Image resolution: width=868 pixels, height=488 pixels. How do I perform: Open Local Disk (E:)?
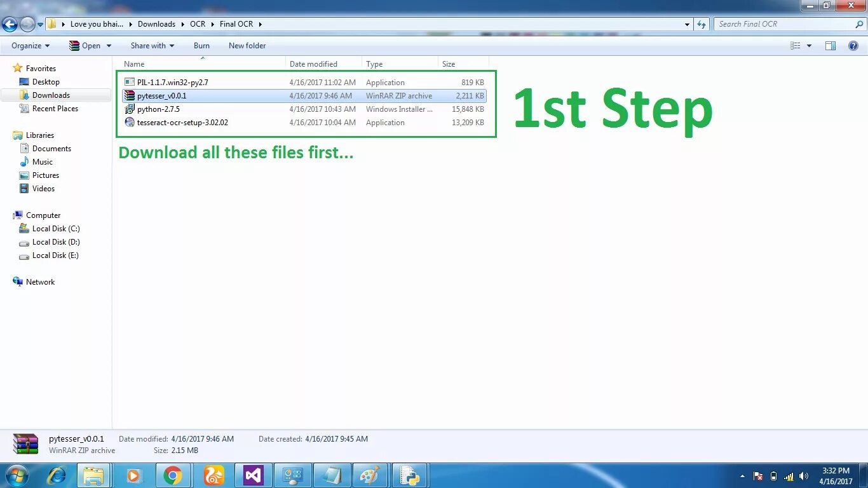56,255
